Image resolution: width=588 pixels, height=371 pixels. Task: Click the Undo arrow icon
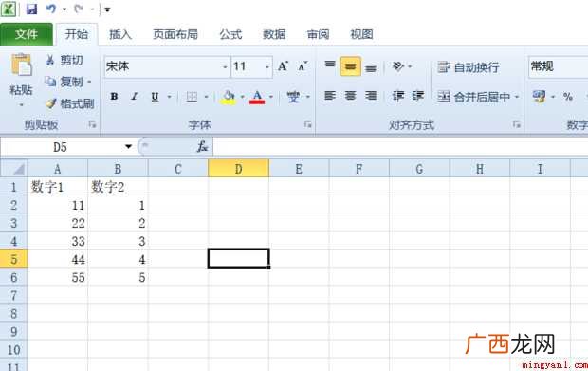(x=51, y=9)
